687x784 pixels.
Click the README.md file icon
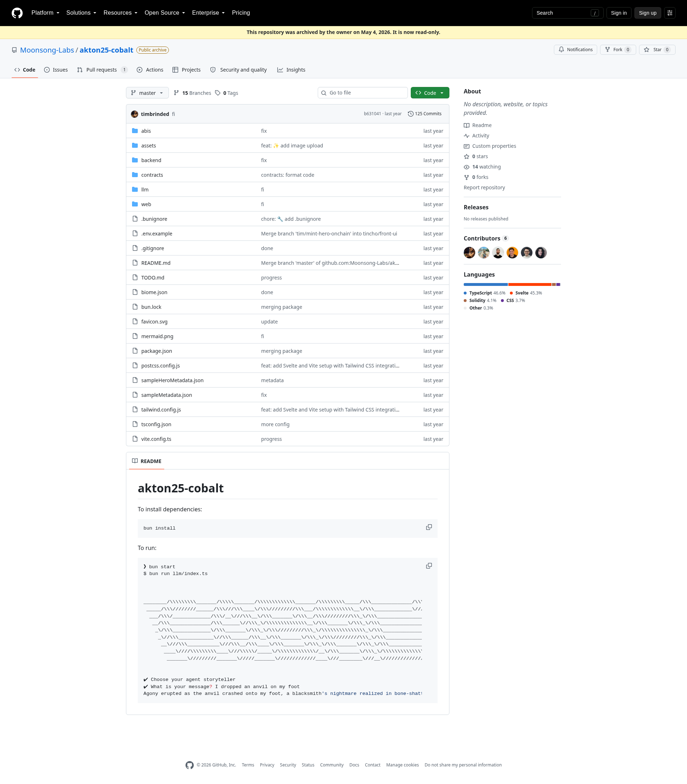pos(135,263)
